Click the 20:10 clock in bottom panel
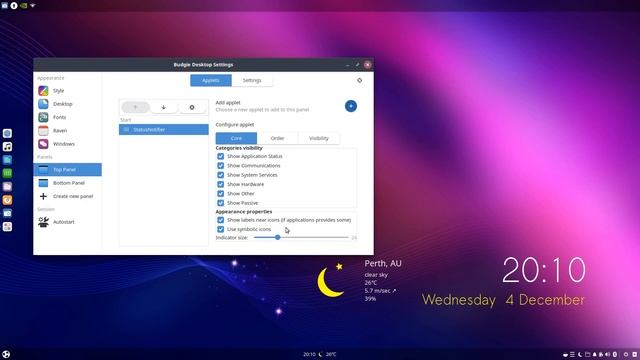The width and height of the screenshot is (640, 360). click(x=309, y=354)
